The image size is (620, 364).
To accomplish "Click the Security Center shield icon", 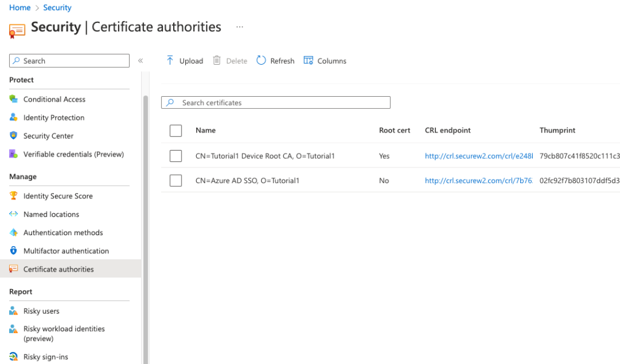I will (13, 135).
